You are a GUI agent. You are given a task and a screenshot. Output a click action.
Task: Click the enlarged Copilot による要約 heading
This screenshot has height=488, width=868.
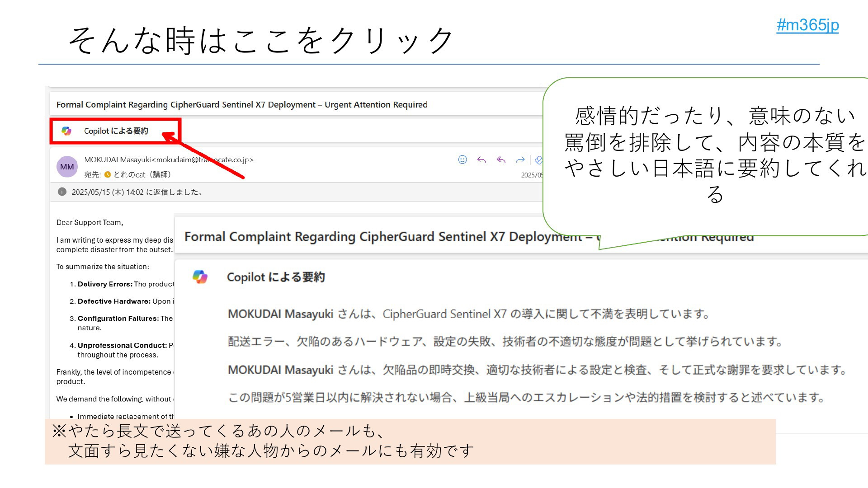(276, 277)
